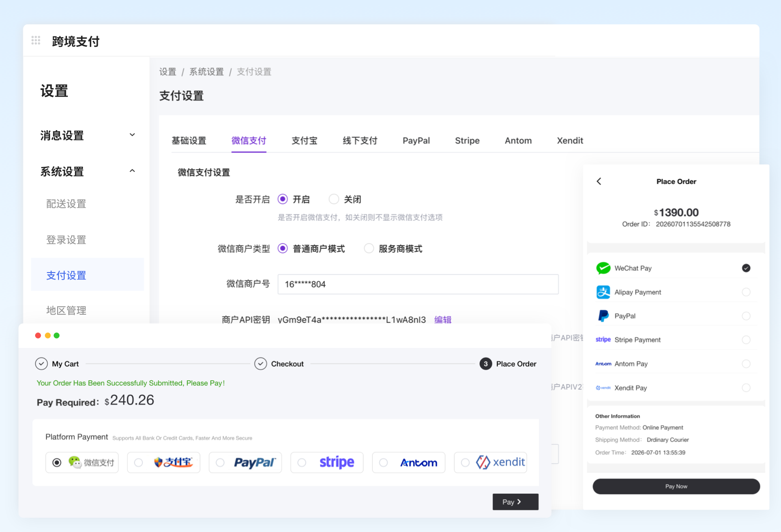
Task: Click the Checkout step checkmark icon
Action: click(260, 363)
